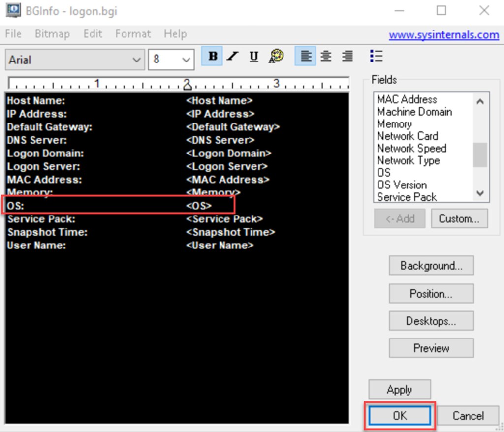Expand the Arial font dropdown
This screenshot has height=432, width=504.
(x=136, y=60)
